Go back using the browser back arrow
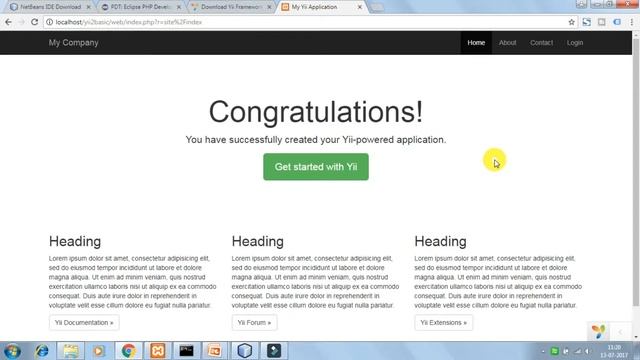This screenshot has height=360, width=640. pos(8,22)
